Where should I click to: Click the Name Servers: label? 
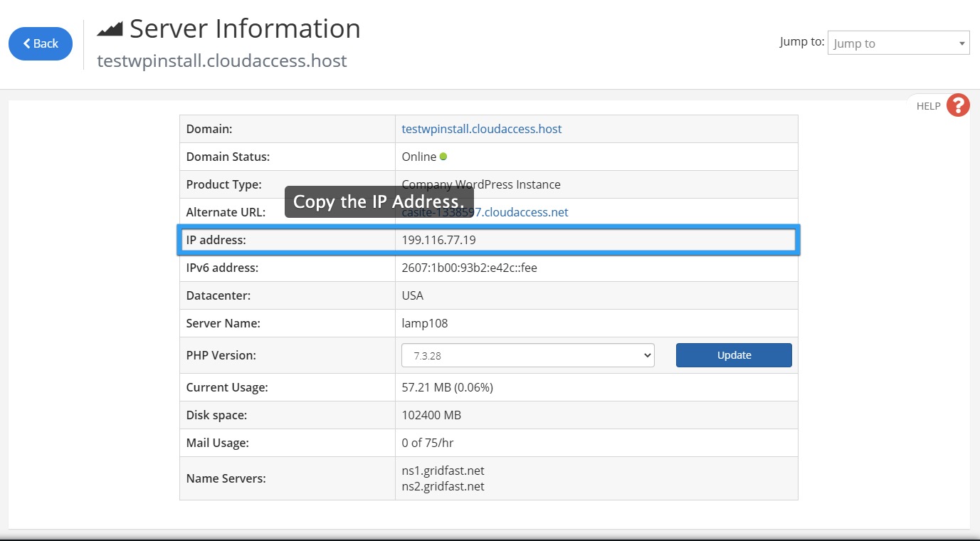[226, 478]
